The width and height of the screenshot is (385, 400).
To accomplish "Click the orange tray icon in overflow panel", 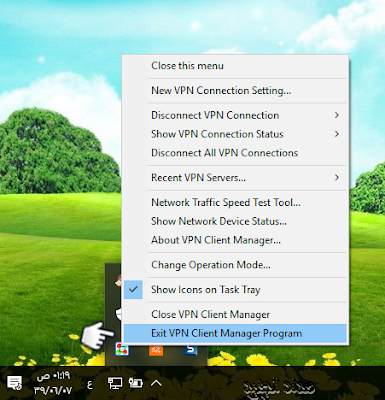I will coord(156,350).
